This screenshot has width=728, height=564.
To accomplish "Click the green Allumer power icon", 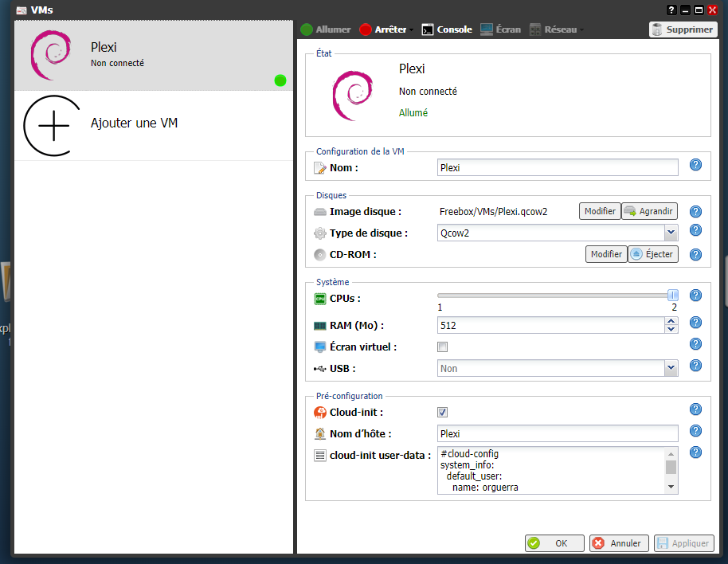I will (307, 29).
